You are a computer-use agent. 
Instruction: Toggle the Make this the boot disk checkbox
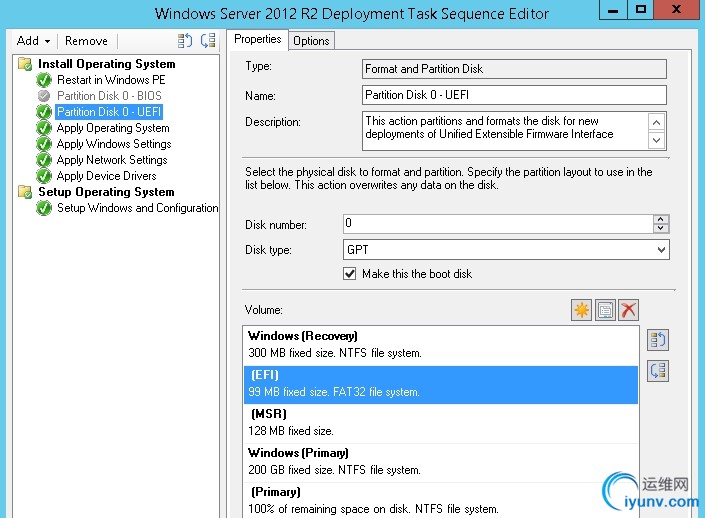pos(350,274)
